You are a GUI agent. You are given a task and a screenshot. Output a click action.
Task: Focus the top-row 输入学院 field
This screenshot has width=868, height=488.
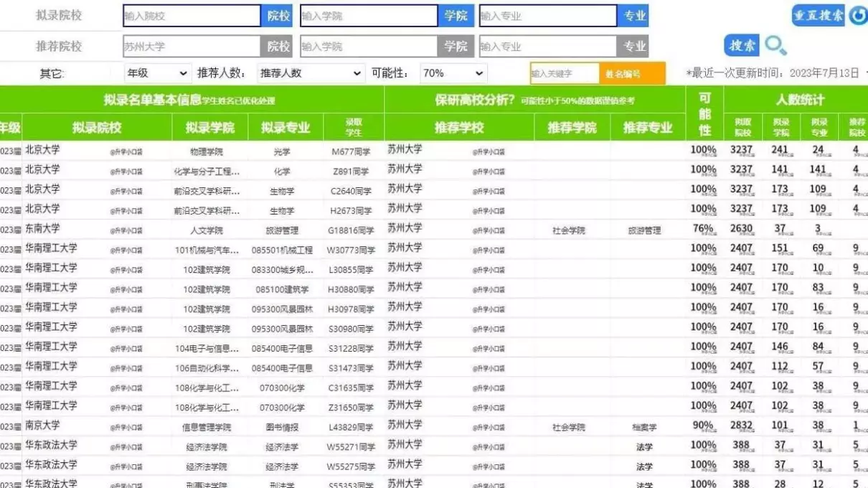tap(369, 16)
